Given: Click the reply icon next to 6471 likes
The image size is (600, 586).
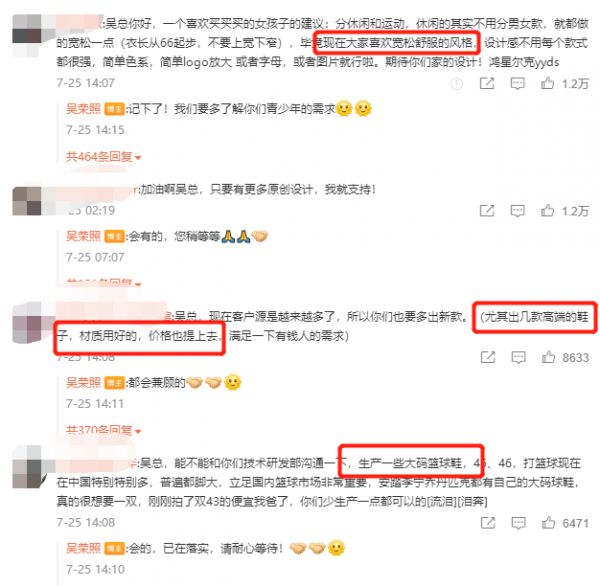Looking at the screenshot, I should [x=518, y=523].
